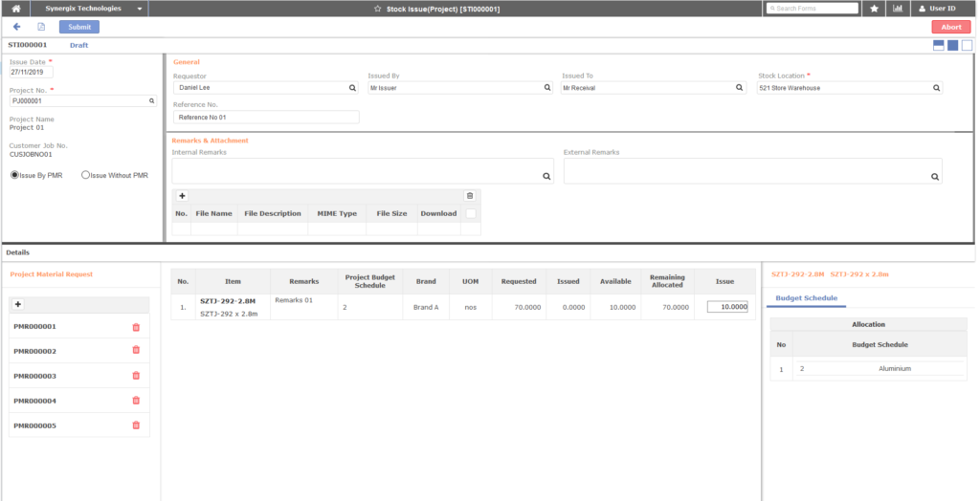Select PMR000004 in request list

click(35, 401)
